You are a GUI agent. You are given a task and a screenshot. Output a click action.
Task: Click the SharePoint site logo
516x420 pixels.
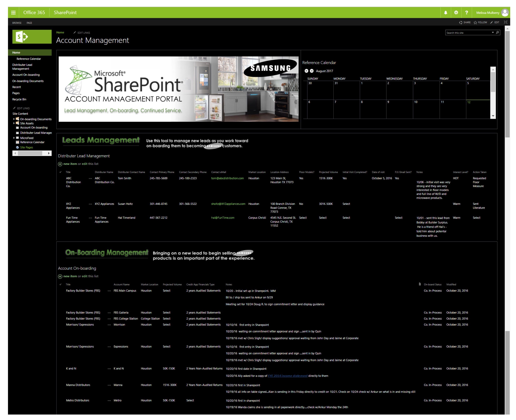point(32,37)
